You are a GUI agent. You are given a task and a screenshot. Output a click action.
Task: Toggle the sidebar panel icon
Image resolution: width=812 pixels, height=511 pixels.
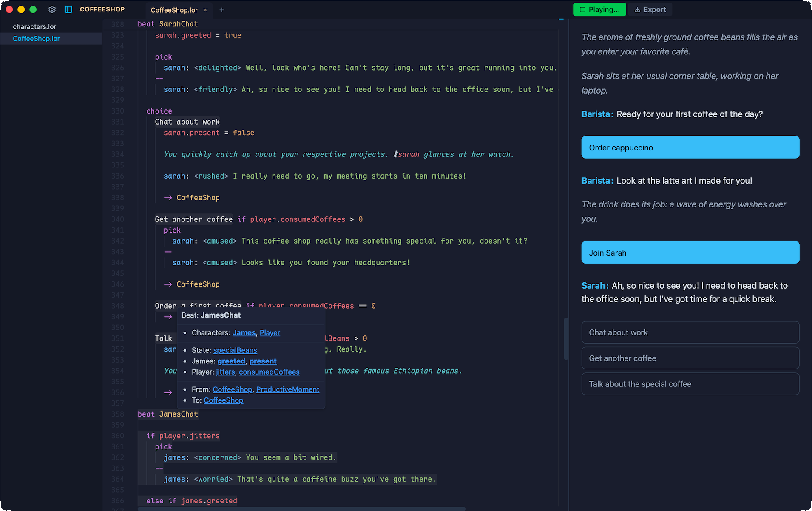68,9
